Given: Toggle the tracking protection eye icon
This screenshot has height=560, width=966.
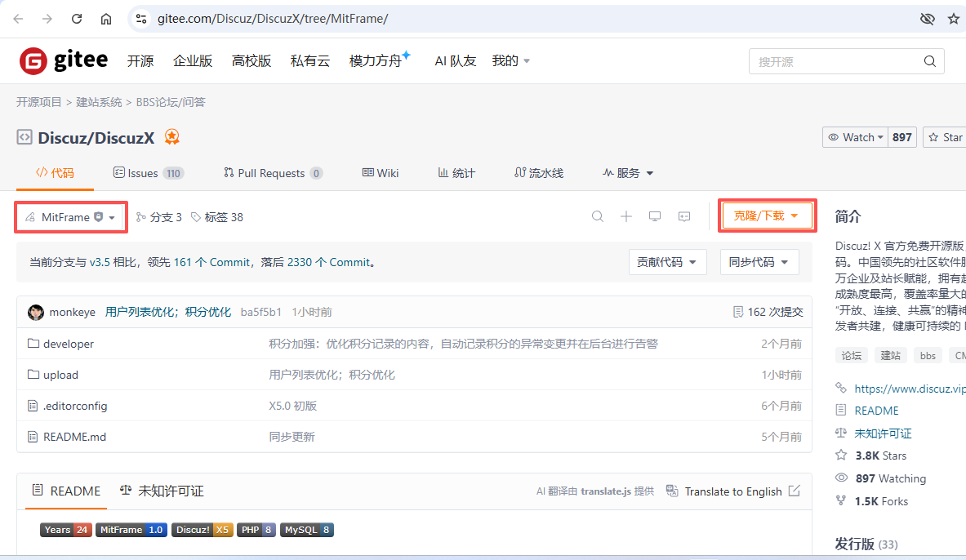Looking at the screenshot, I should pyautogui.click(x=927, y=19).
